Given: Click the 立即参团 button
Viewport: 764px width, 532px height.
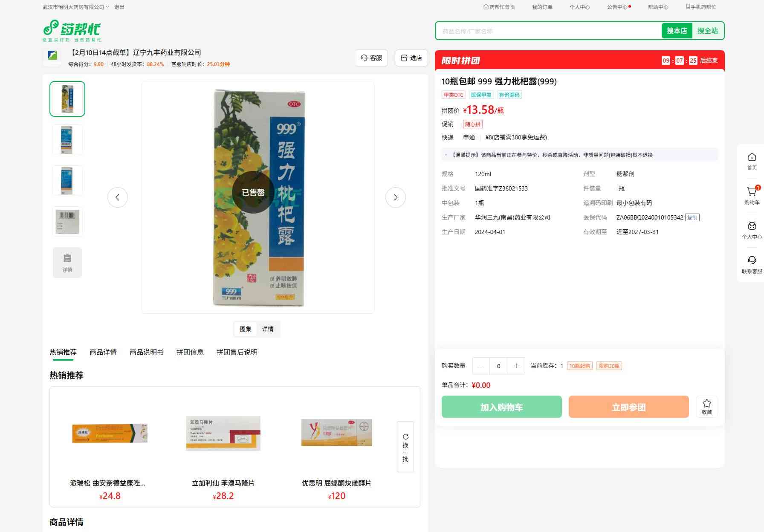Looking at the screenshot, I should (628, 407).
